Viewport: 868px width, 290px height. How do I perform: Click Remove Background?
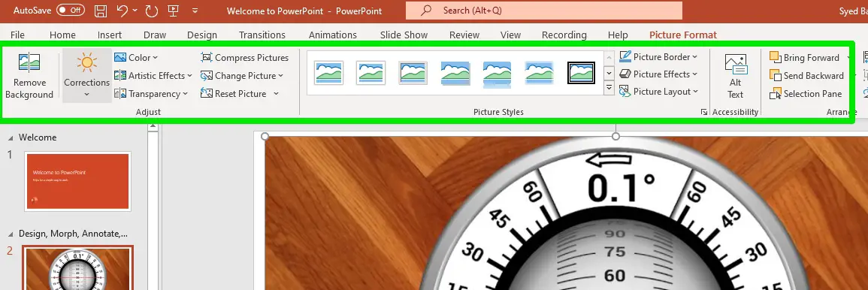pos(29,77)
